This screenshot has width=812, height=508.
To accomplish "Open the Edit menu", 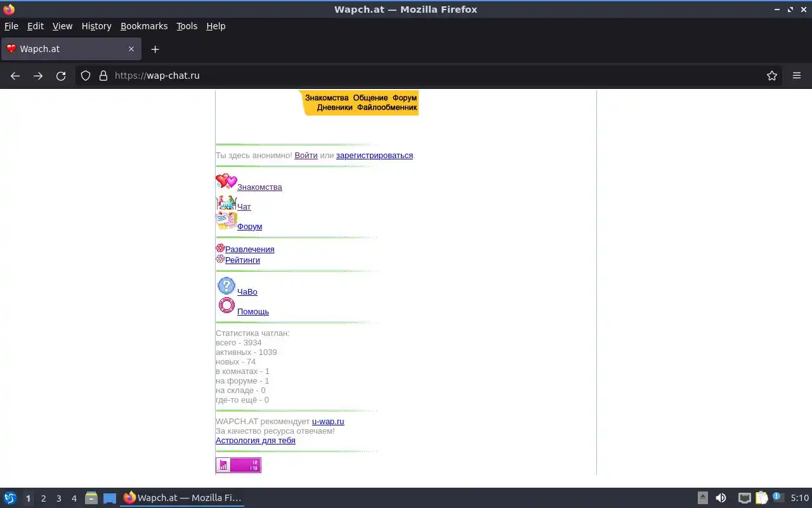I will point(36,26).
